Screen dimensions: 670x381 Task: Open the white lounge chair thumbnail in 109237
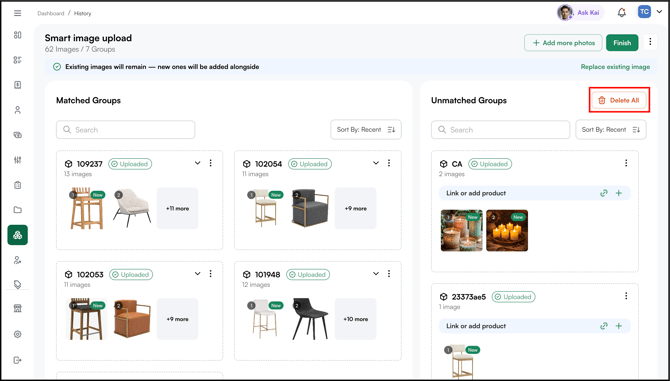tap(132, 208)
